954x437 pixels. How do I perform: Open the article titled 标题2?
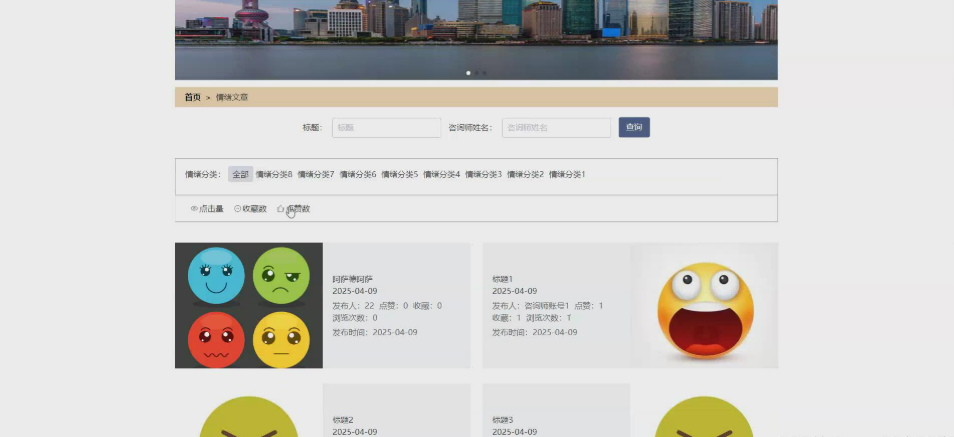click(343, 420)
